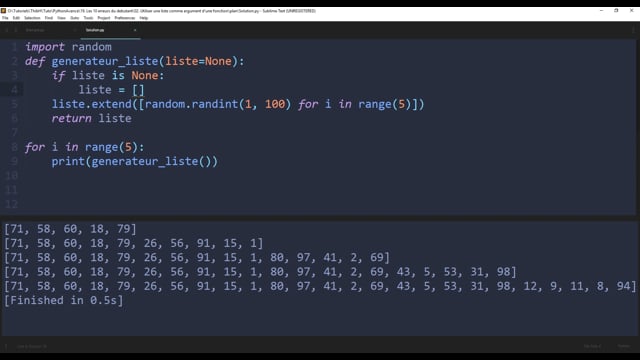Screen dimensions: 640x360
Task: Click output value '94]' ending fifth line
Action: click(626, 286)
